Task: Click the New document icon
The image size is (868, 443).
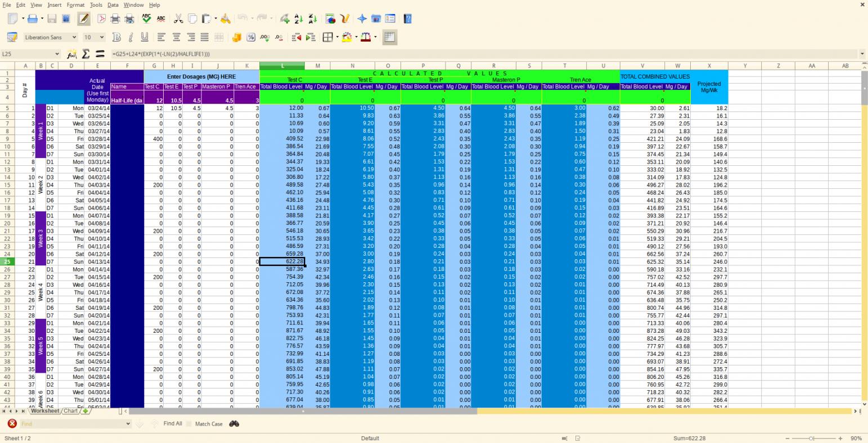Action: [x=13, y=19]
